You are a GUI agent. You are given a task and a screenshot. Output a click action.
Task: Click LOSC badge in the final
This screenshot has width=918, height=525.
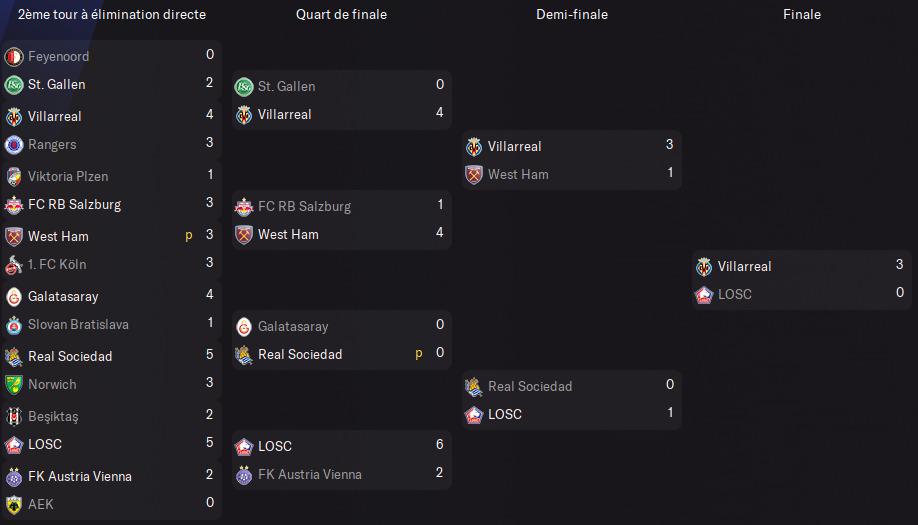click(704, 294)
